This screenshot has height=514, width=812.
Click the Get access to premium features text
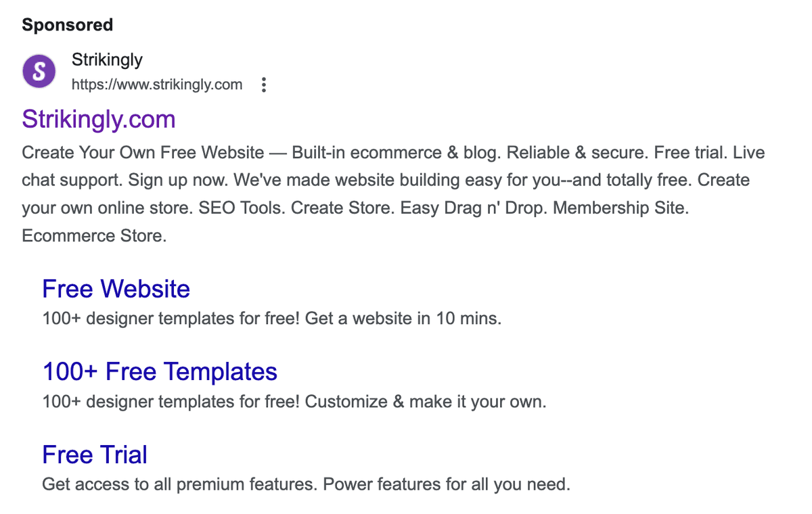pyautogui.click(x=306, y=484)
